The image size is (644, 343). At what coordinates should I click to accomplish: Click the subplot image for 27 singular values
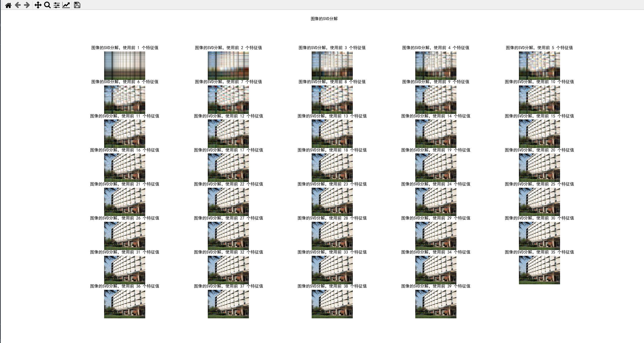(228, 236)
